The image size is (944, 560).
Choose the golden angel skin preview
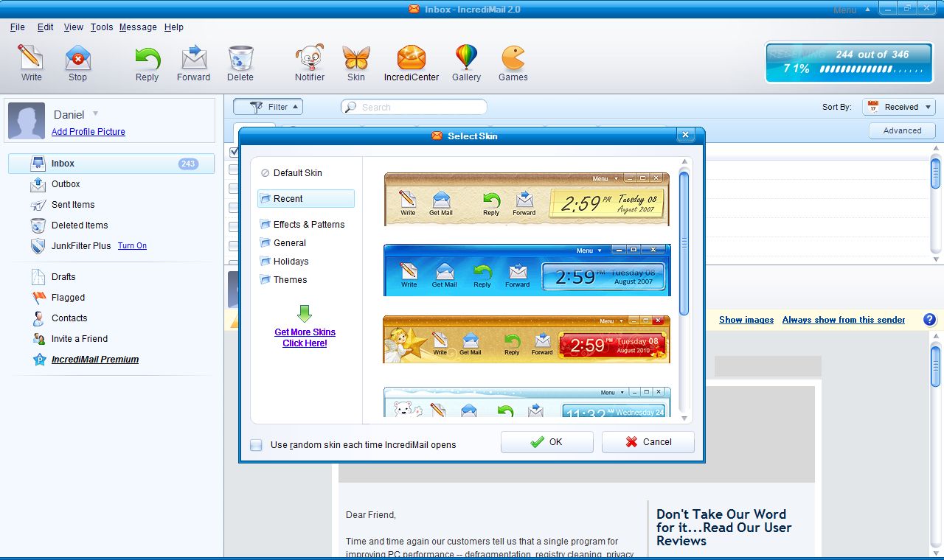[527, 339]
